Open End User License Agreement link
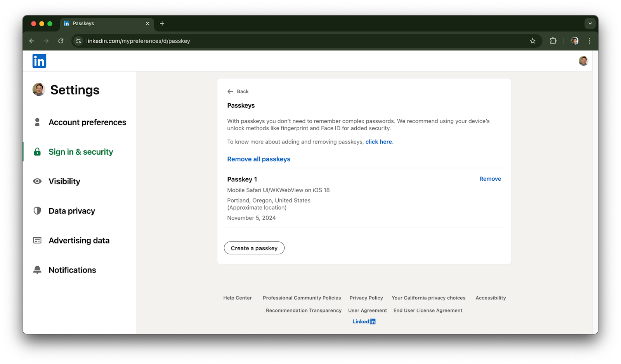The width and height of the screenshot is (621, 364). point(428,311)
